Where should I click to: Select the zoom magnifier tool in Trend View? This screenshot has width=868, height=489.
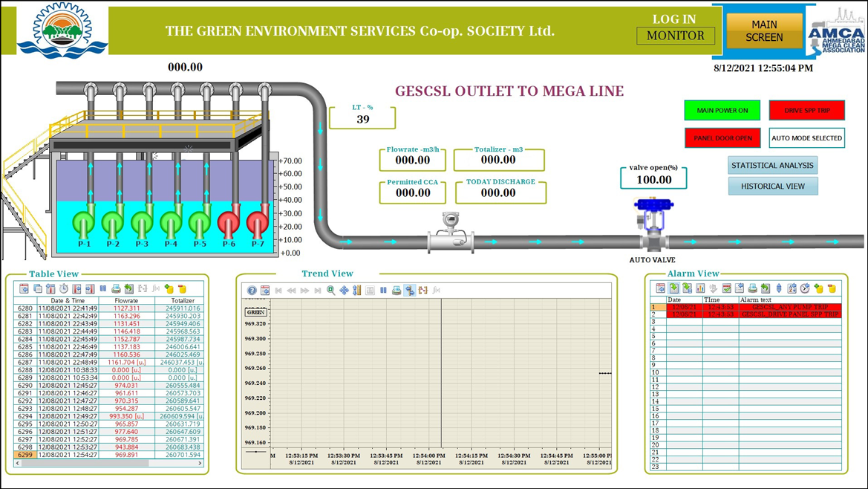(331, 291)
